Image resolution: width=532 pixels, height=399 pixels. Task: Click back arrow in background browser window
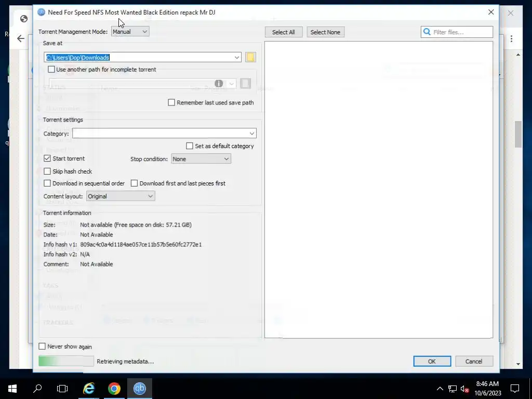[x=21, y=38]
